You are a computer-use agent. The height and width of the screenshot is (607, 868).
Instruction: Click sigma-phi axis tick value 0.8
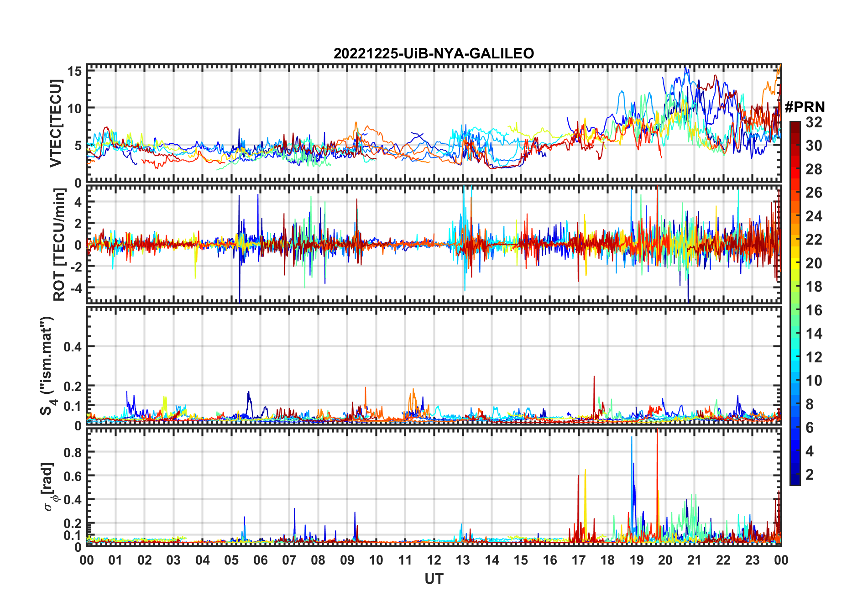[73, 452]
